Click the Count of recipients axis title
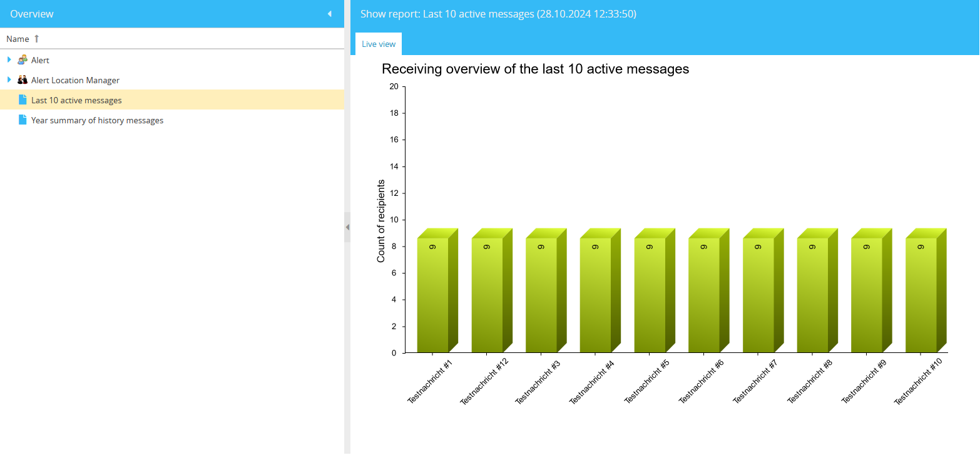980x455 pixels. (x=380, y=221)
